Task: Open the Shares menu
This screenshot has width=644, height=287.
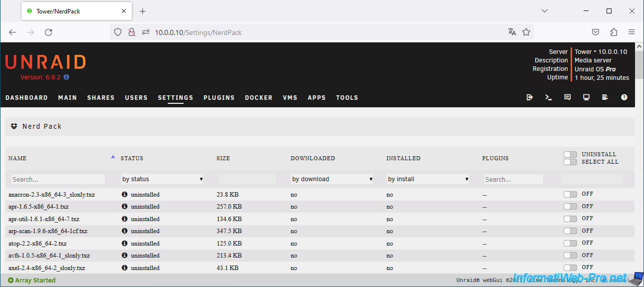Action: (x=101, y=97)
